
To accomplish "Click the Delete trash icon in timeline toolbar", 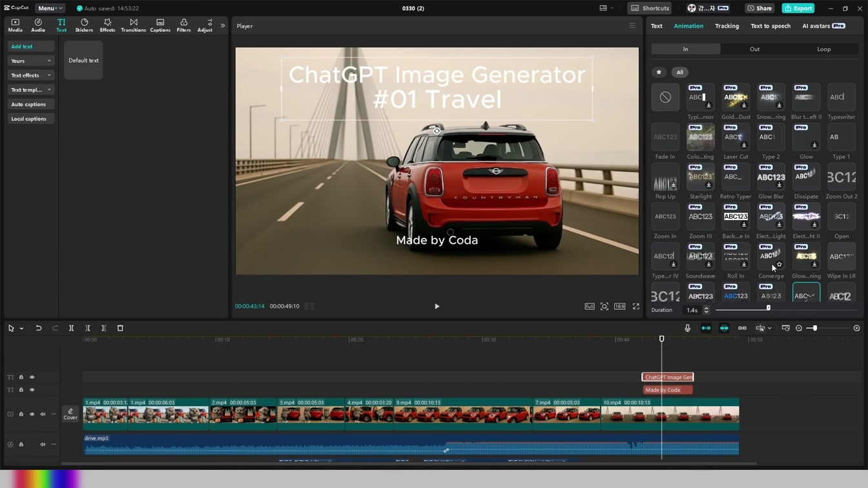I will 120,328.
